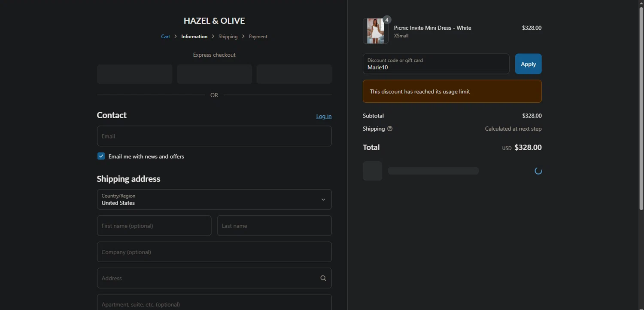Toggle Email me with news and offers

101,156
